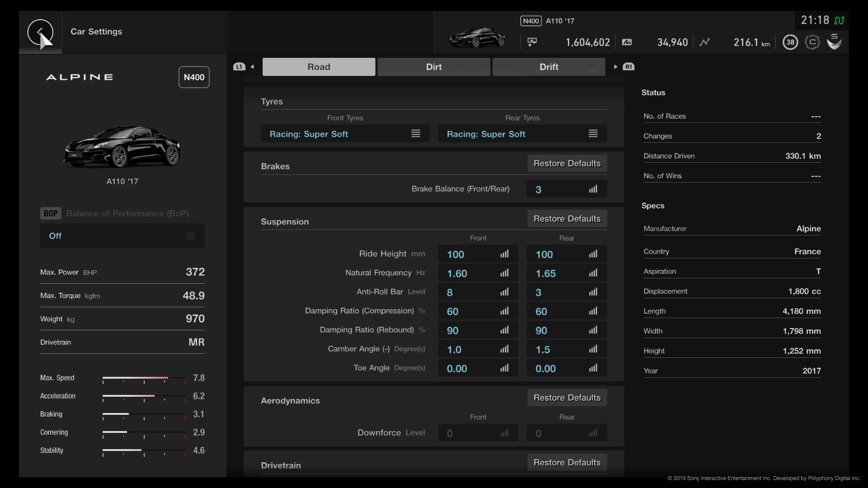The image size is (868, 488).
Task: Open the driver level 38 badge
Action: point(790,42)
